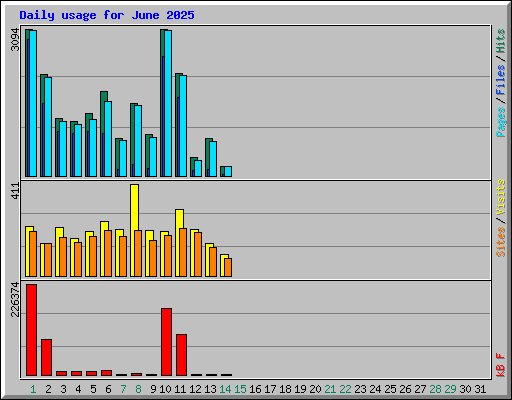Screen dimensions: 512x400
Task: Click the green "Hits" legend label
Action: point(500,41)
